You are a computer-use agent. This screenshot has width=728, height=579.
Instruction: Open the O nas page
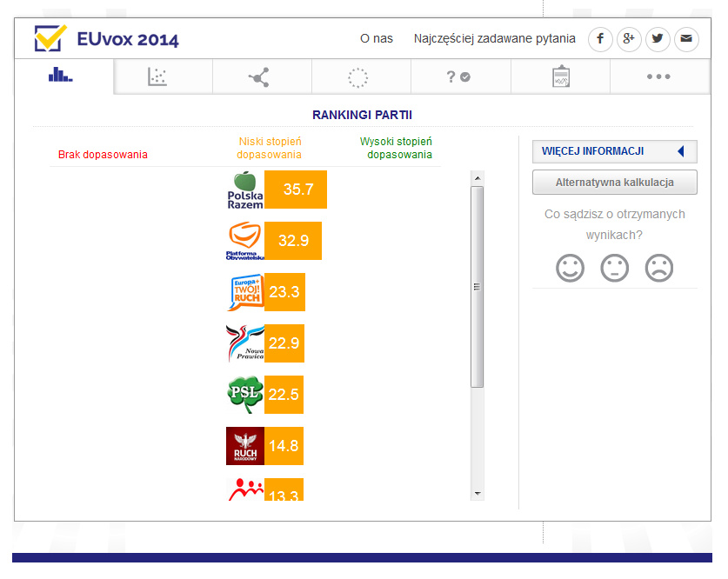[377, 38]
